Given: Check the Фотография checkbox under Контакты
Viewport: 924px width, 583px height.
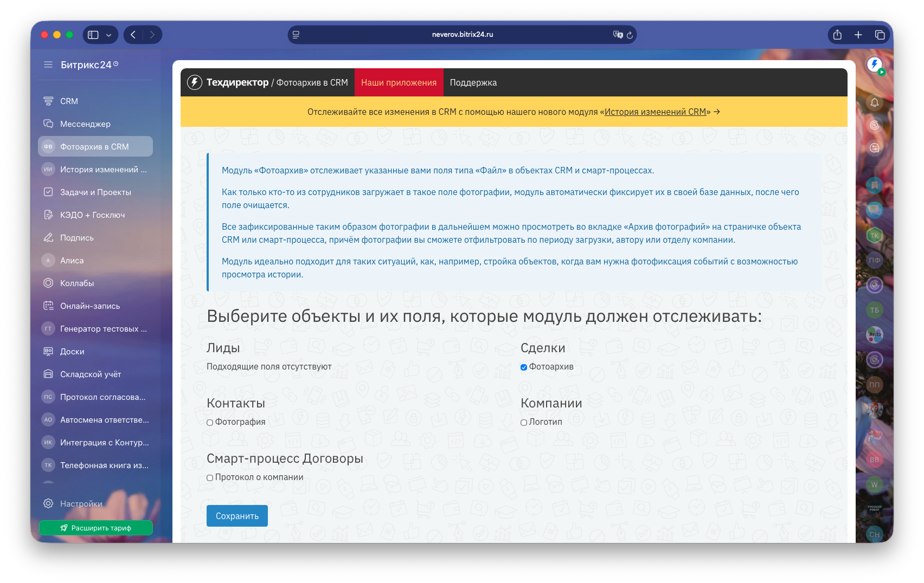Looking at the screenshot, I should pyautogui.click(x=210, y=423).
